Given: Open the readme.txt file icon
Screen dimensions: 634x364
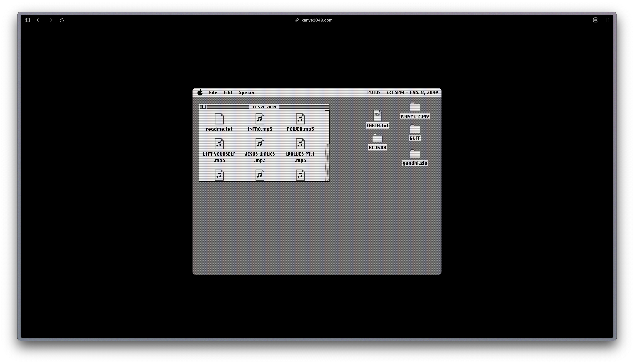Looking at the screenshot, I should (x=219, y=119).
